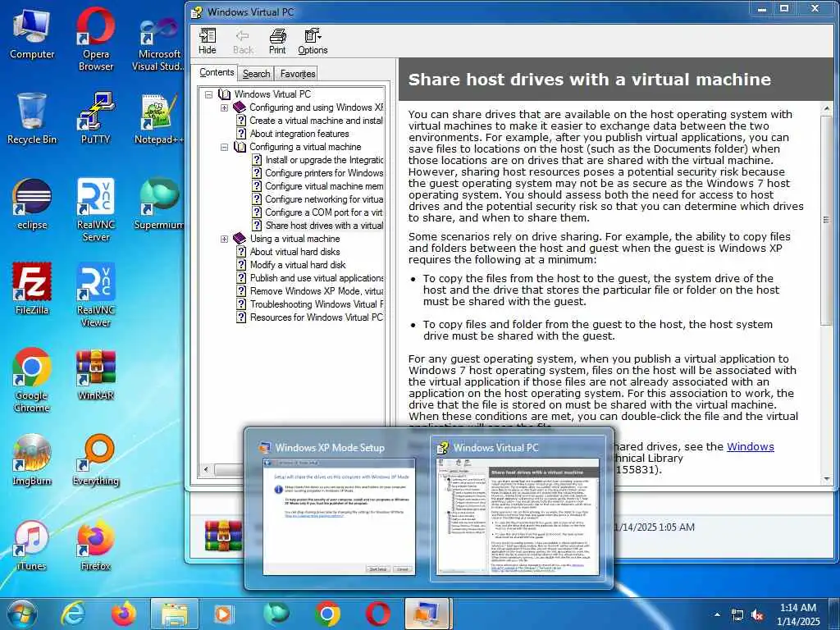Viewport: 840px width, 630px height.
Task: Click the muted volume tray icon
Action: coord(757,615)
